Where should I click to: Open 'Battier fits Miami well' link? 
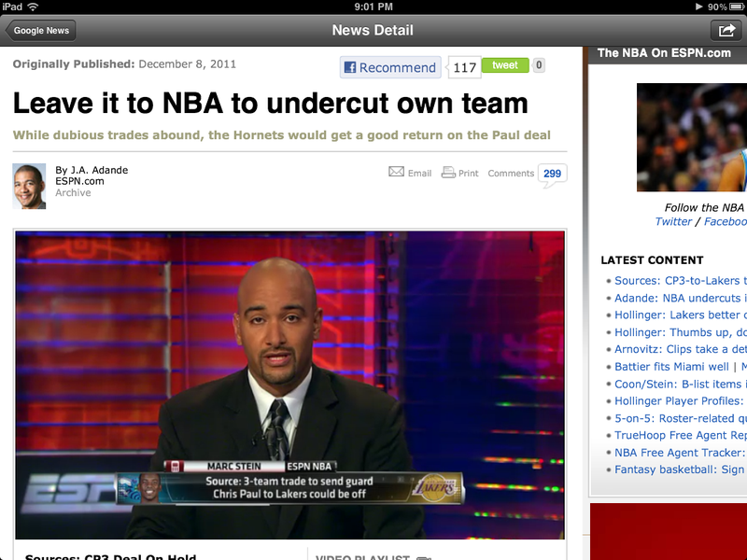point(671,367)
